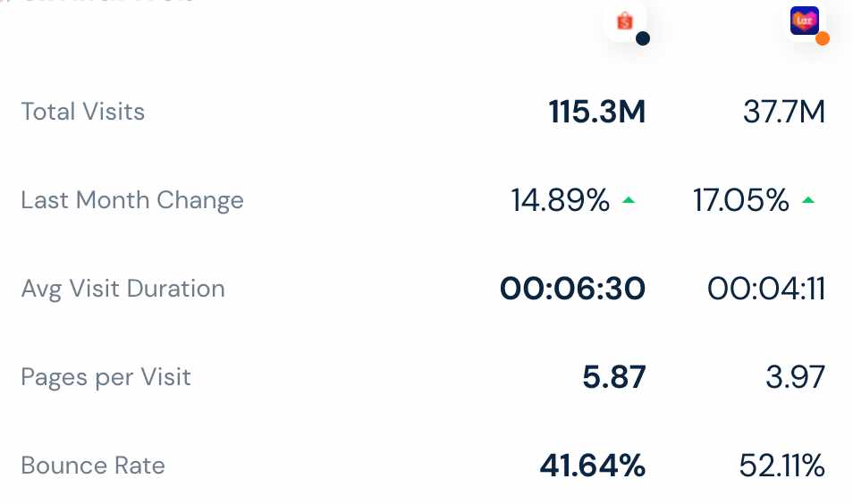Click the orange dot on Lazada icon
Viewport: 853px width, 504px height.
823,38
